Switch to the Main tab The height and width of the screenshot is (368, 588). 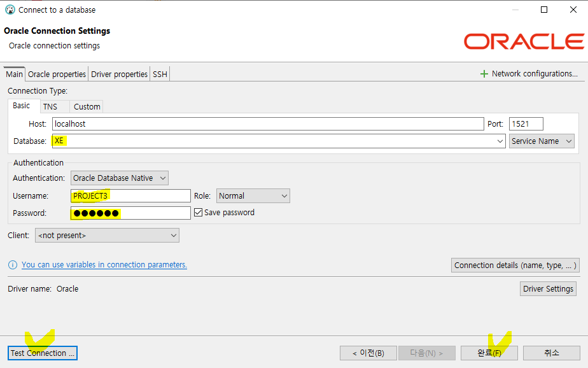tap(14, 74)
